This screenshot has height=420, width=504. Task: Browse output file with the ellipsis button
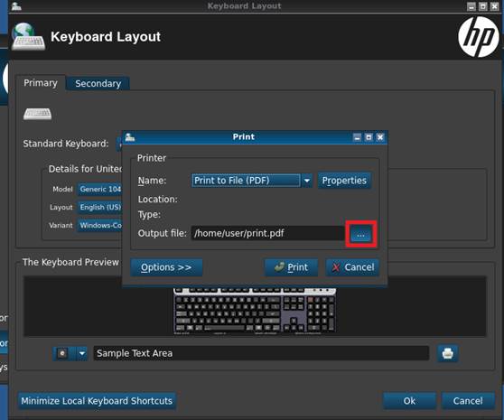(x=360, y=234)
